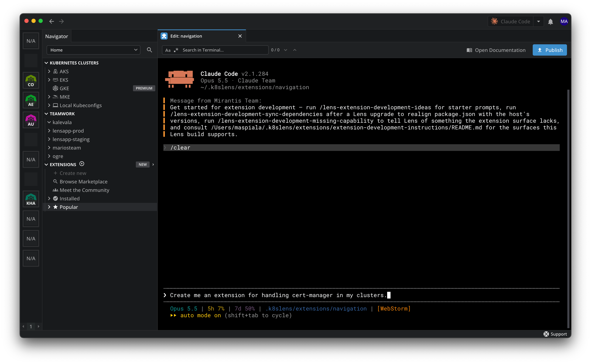Collapse the Kubernetes Clusters section
This screenshot has width=591, height=364.
46,63
